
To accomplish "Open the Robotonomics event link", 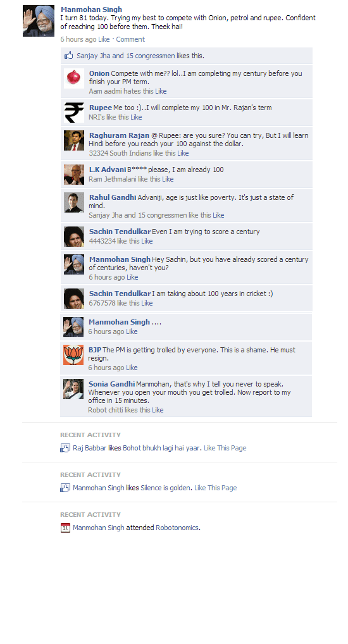I will click(177, 528).
